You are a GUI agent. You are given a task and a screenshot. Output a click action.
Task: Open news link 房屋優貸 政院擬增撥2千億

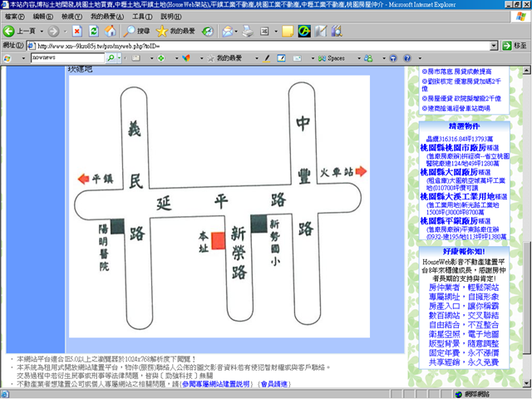click(x=461, y=99)
